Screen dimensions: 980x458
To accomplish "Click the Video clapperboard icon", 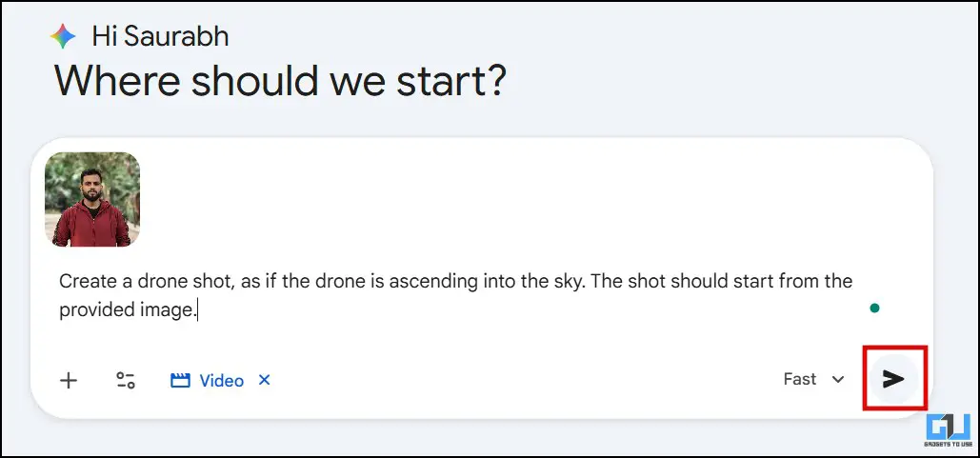I will pos(180,381).
